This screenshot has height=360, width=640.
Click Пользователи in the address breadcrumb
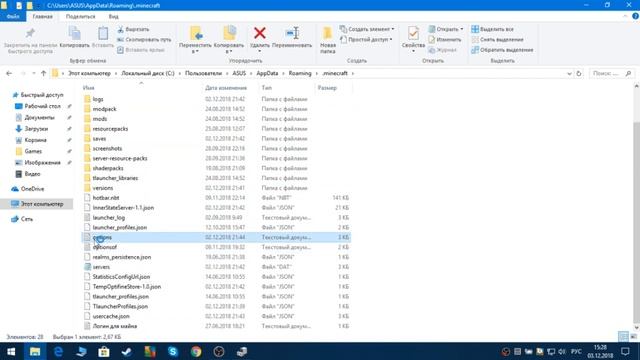(x=203, y=73)
